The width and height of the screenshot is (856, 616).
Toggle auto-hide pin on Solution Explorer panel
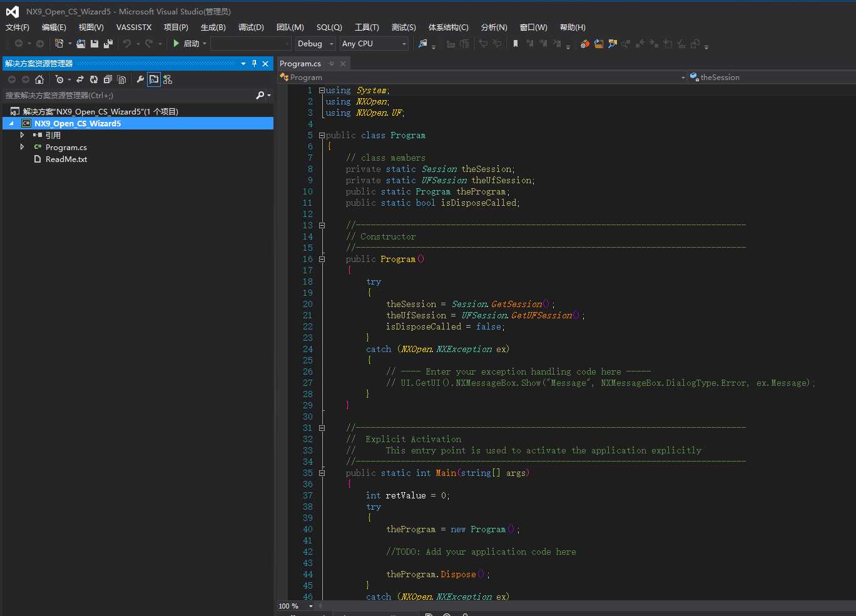(254, 63)
